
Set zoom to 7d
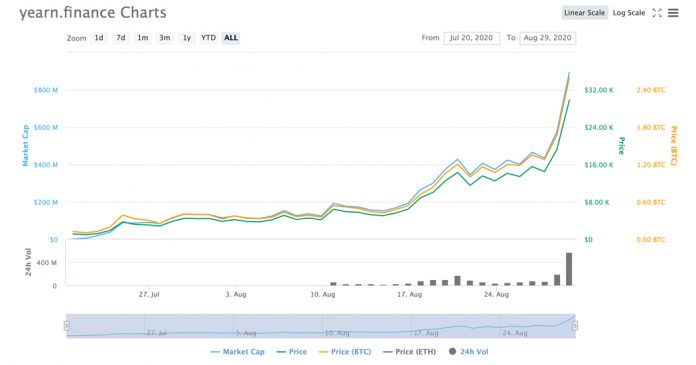pyautogui.click(x=121, y=38)
